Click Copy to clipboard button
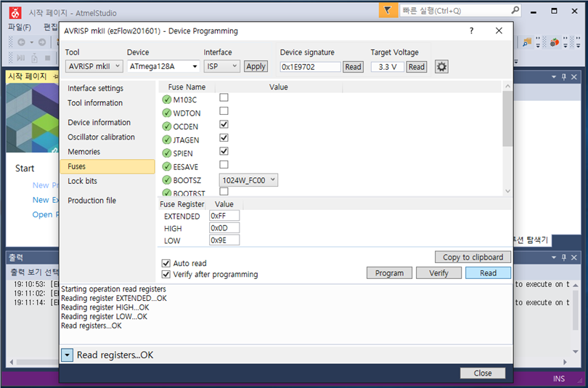The height and width of the screenshot is (388, 588). pyautogui.click(x=473, y=257)
